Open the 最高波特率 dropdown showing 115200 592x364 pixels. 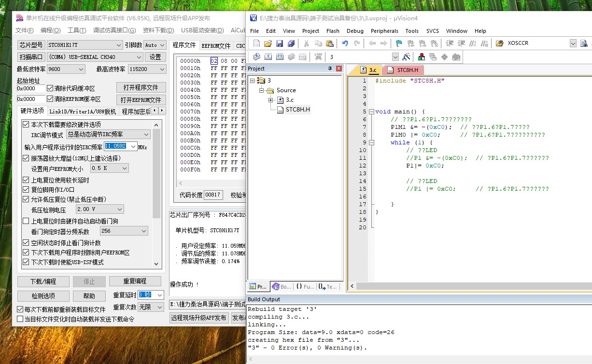pos(147,69)
